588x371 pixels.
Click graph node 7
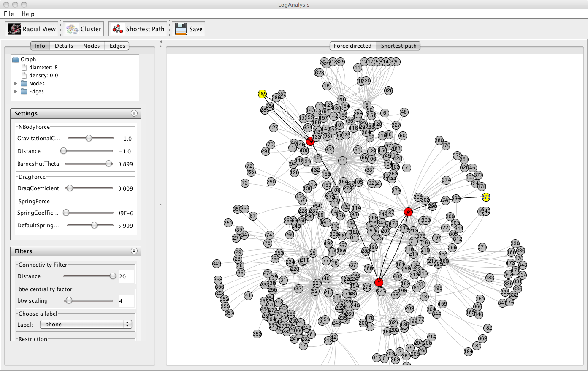coord(406,168)
